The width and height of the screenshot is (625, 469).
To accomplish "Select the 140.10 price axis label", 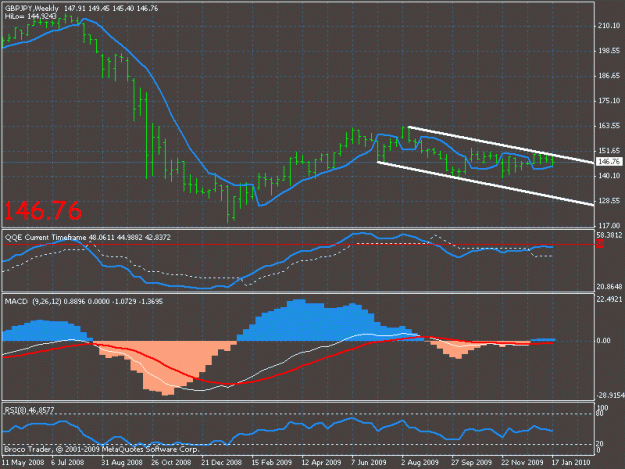I will tap(609, 175).
